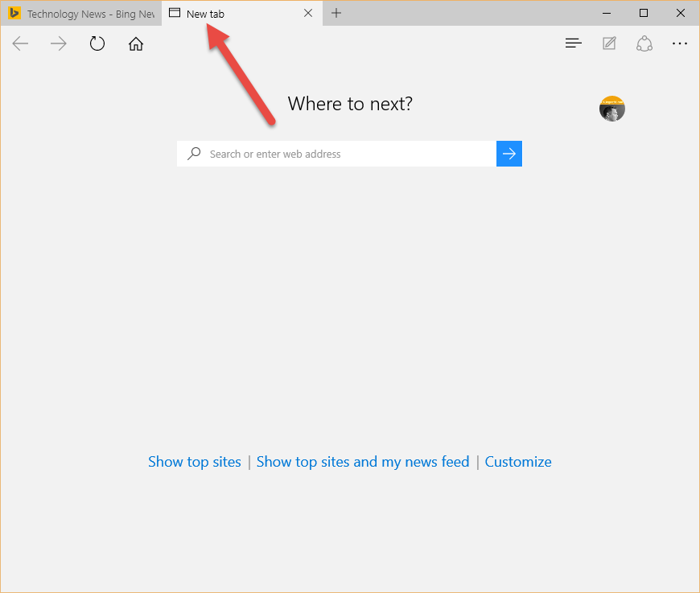Click the Make a Web Note icon
The height and width of the screenshot is (593, 700).
click(x=609, y=43)
